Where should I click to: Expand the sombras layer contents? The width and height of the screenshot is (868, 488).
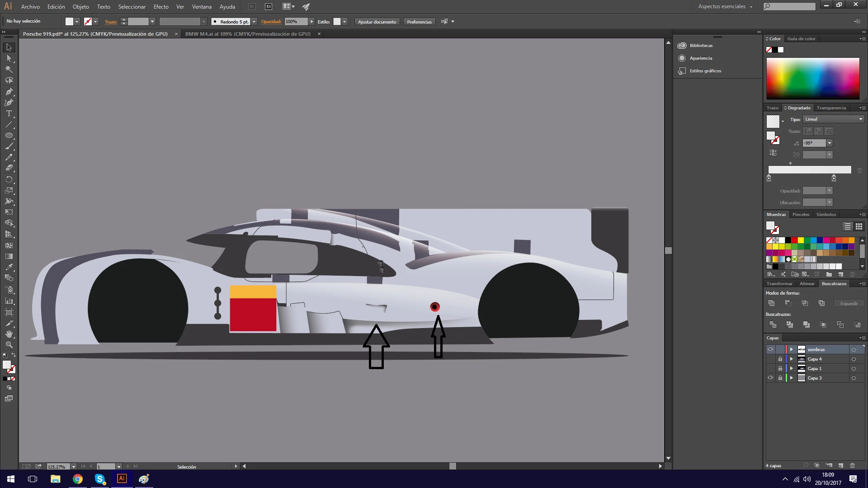[791, 349]
